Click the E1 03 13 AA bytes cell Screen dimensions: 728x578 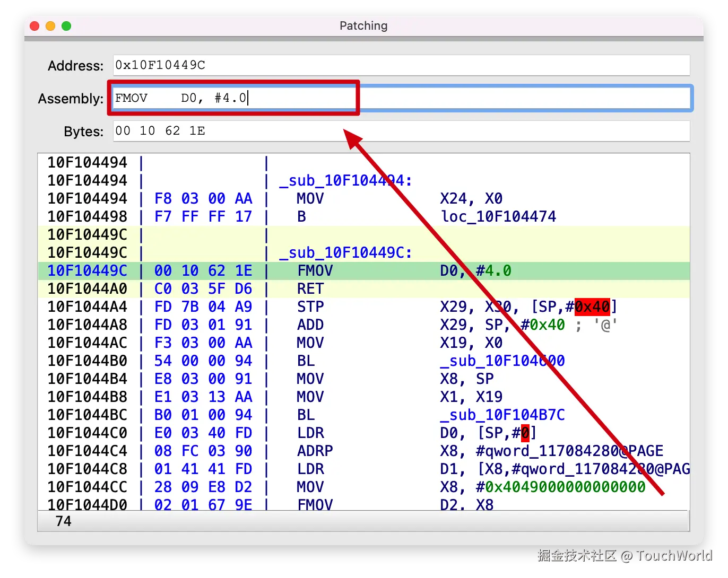click(203, 397)
